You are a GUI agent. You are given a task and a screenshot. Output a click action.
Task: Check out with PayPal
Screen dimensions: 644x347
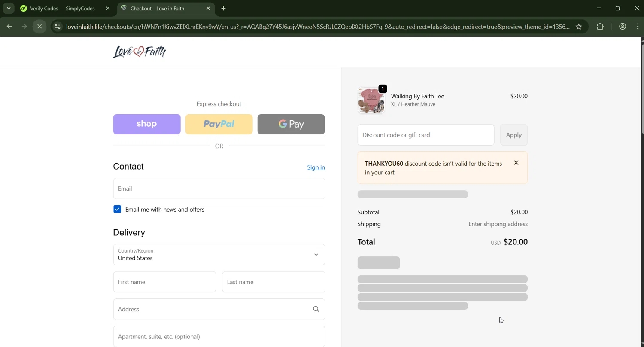click(219, 124)
